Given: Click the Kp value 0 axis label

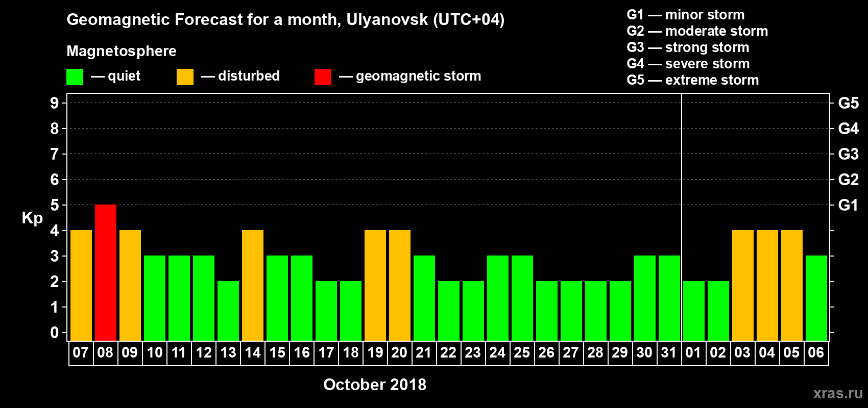Looking at the screenshot, I should click(x=55, y=333).
